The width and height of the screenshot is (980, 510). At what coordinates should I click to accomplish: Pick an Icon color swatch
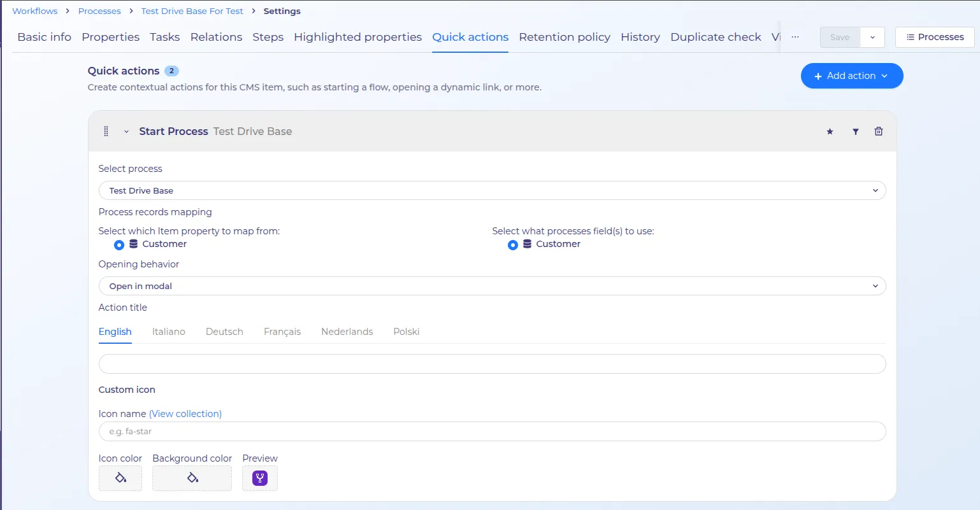[120, 478]
